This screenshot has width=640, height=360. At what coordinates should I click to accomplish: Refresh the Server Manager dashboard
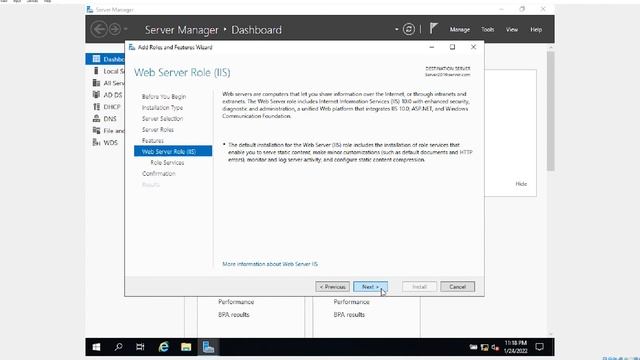[409, 29]
